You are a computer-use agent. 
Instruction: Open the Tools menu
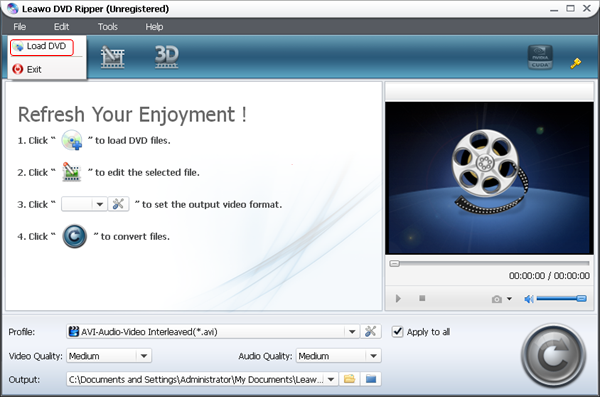pos(108,27)
